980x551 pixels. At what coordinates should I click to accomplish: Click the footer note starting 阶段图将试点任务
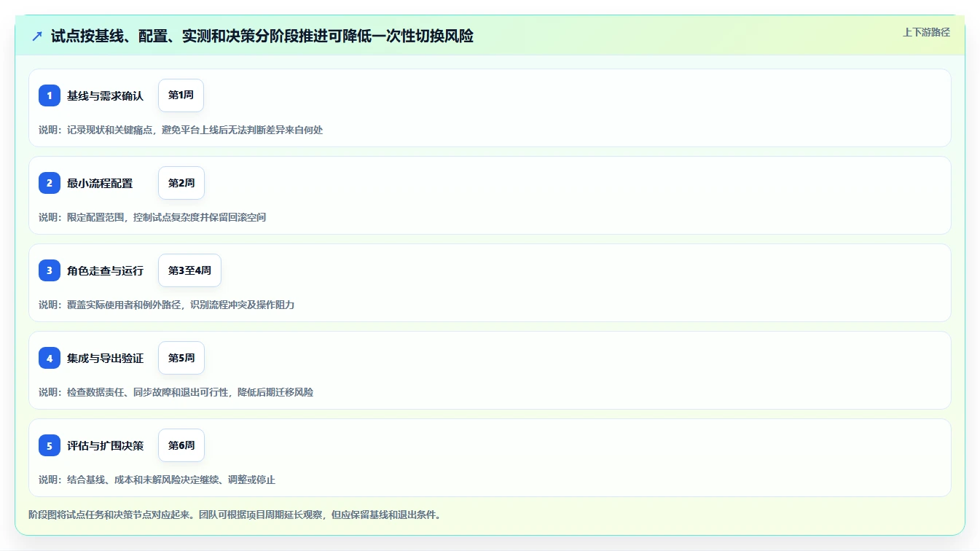tap(235, 515)
